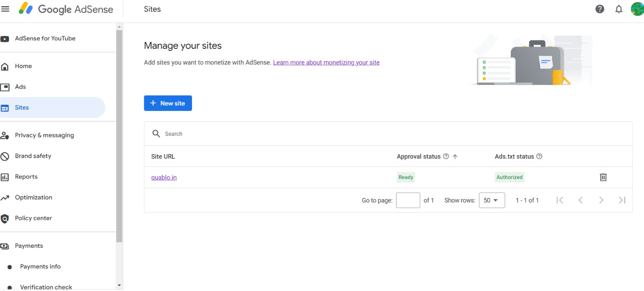Click the Approval status sort arrow
The width and height of the screenshot is (644, 291).
(x=455, y=156)
